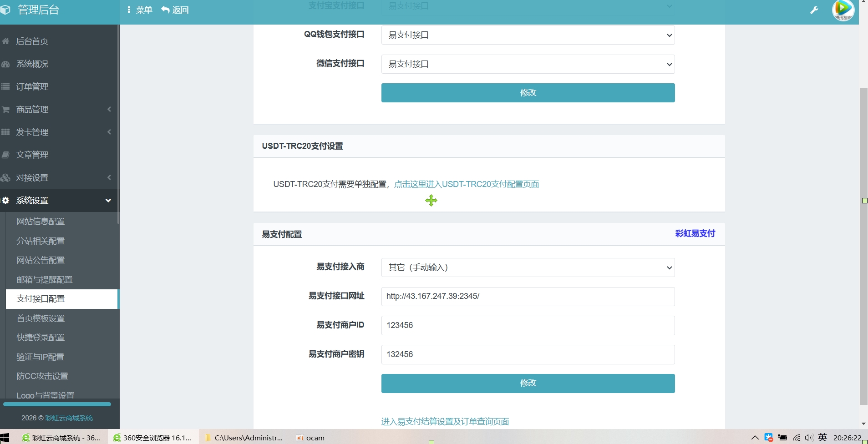
Task: Click the dashboard icon beside 系统概况
Action: pyautogui.click(x=5, y=64)
